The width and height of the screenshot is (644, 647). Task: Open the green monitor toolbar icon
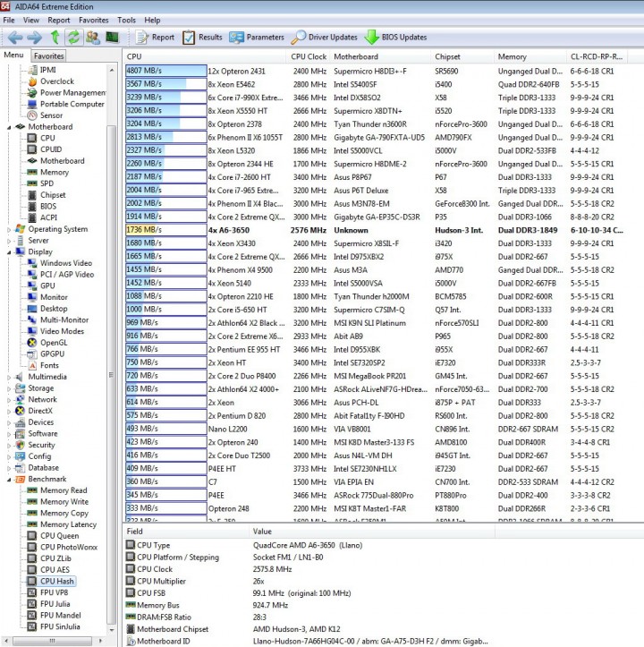pyautogui.click(x=112, y=37)
